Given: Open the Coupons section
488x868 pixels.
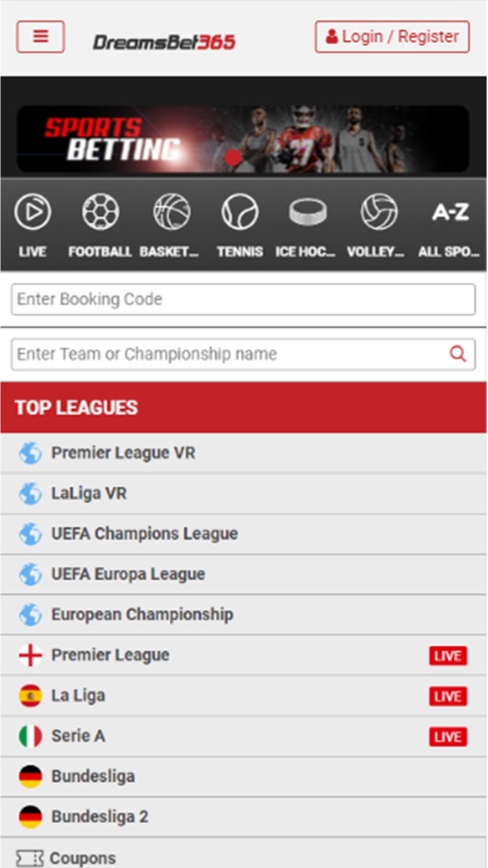Looking at the screenshot, I should point(82,858).
